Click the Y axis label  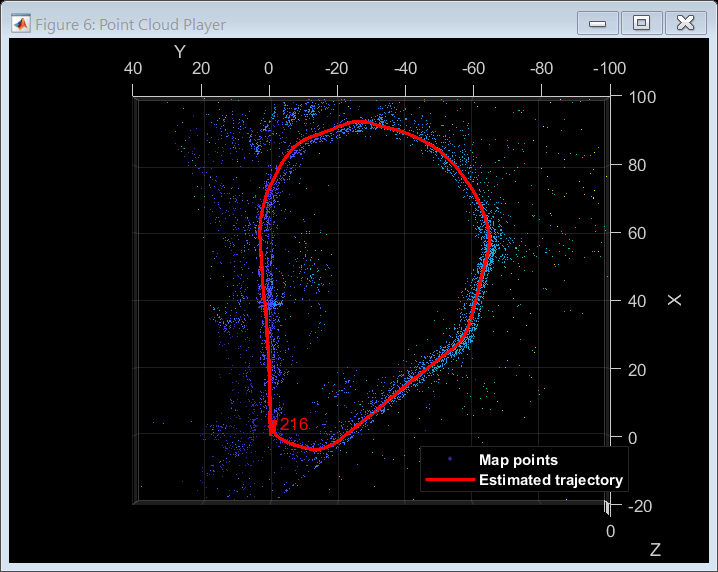click(x=179, y=52)
